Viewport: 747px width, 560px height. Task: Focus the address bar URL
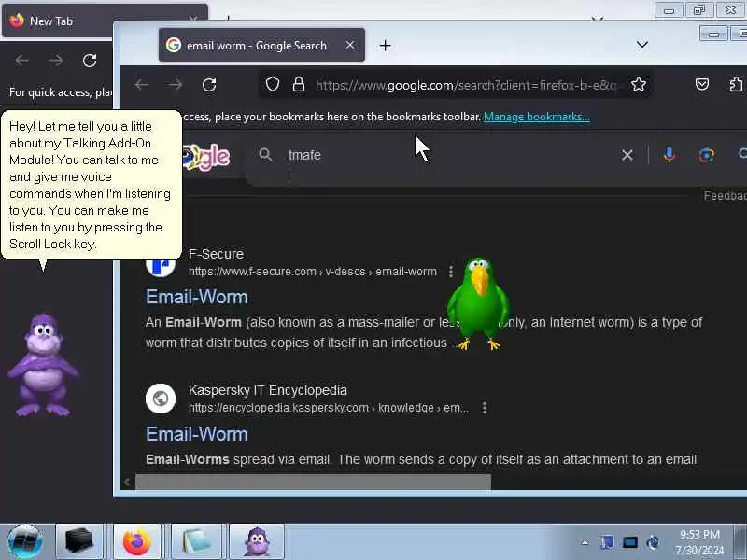[x=467, y=85]
